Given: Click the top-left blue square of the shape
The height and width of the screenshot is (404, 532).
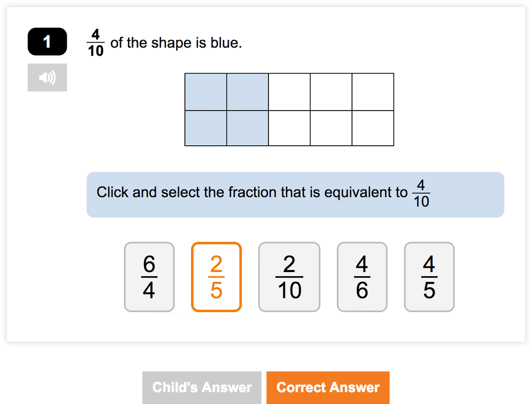Looking at the screenshot, I should pos(206,92).
